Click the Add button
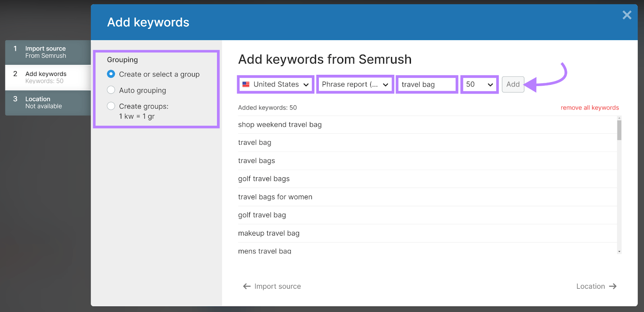This screenshot has height=312, width=644. pos(513,84)
